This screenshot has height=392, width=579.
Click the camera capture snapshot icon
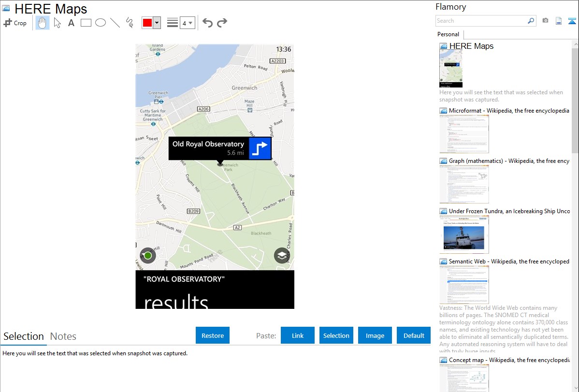[x=545, y=21]
